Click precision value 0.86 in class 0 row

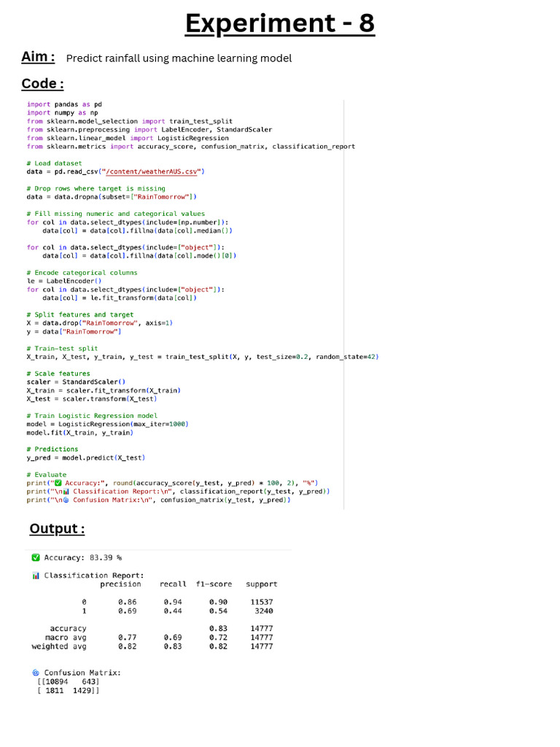coord(128,602)
